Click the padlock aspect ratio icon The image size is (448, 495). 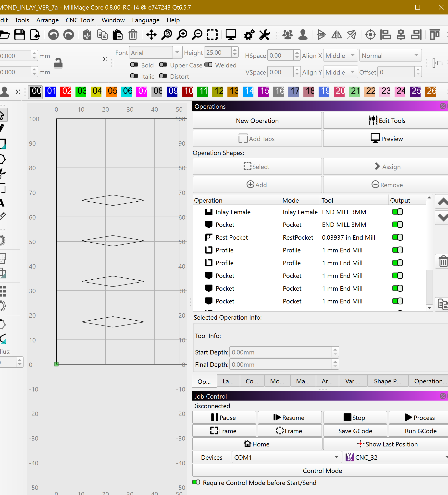tap(58, 63)
